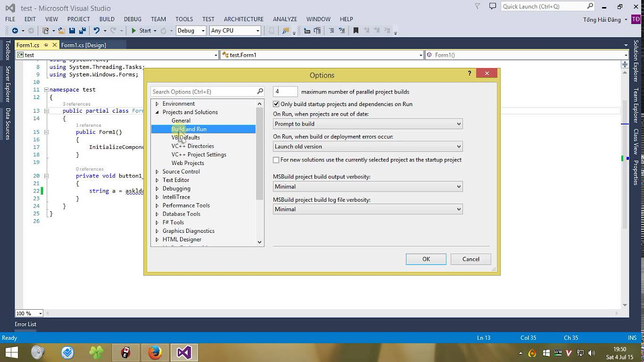Click the Save All toolbar icon
Image resolution: width=644 pixels, height=362 pixels.
(x=82, y=31)
